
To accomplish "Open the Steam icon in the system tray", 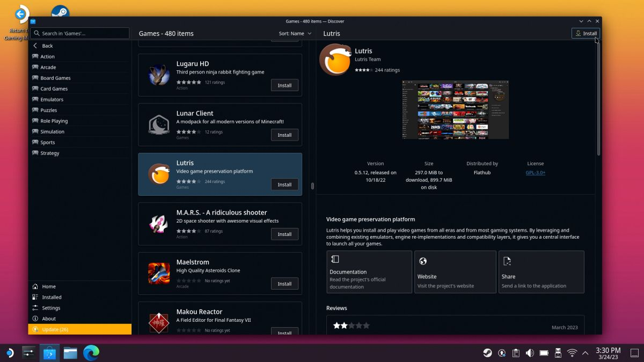I will point(487,353).
